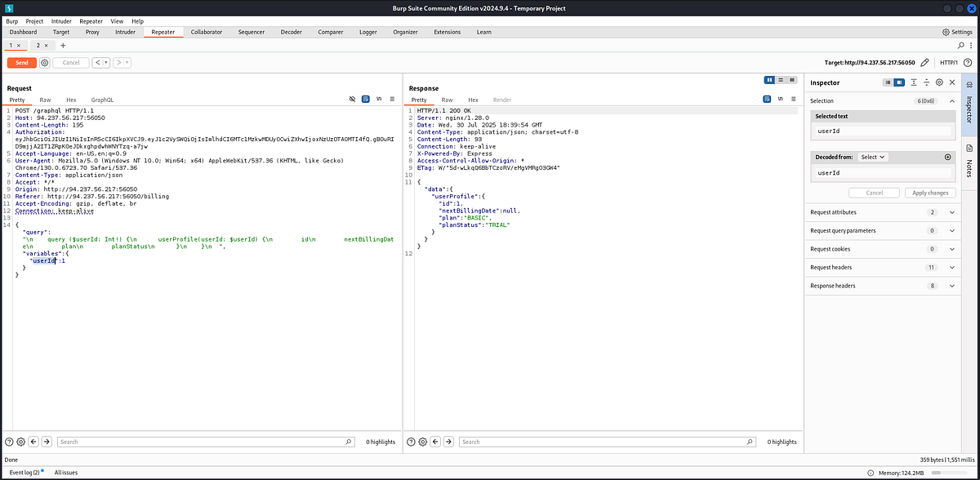Click the orange Send button
The width and height of the screenshot is (980, 480).
tap(22, 62)
